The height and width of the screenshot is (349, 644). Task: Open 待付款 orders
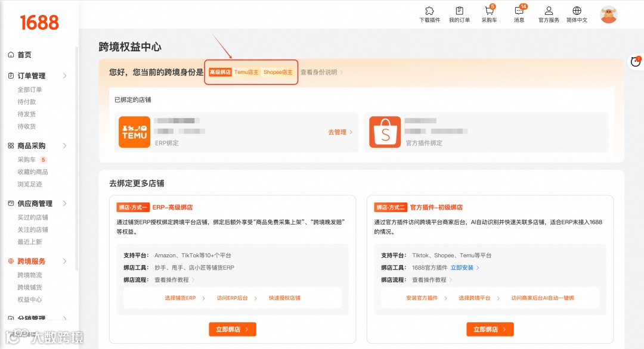pyautogui.click(x=27, y=102)
